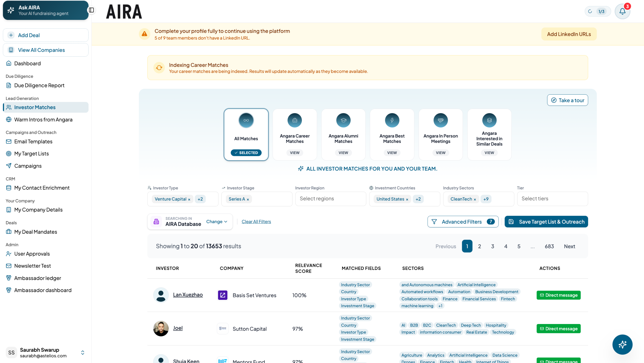
Task: Open Investor Matches in the sidebar
Action: 46,107
